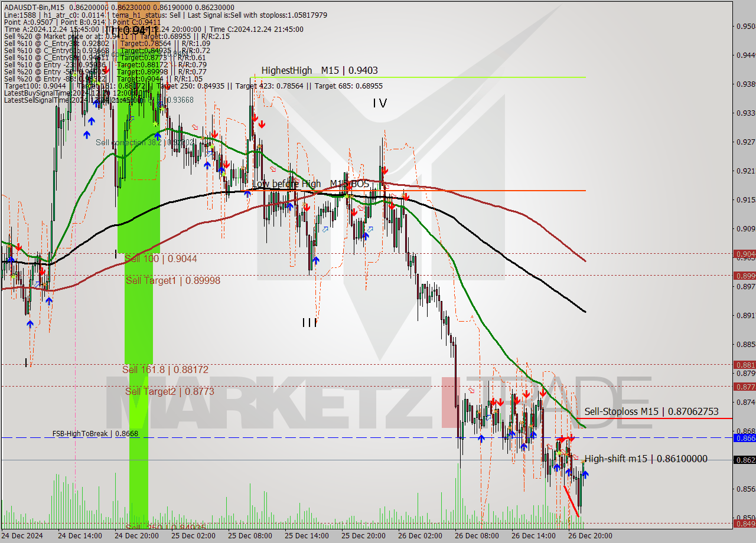Click the 'Sell-Stoploss M15 | 0.87062753' label
This screenshot has height=543, width=756.
click(651, 411)
